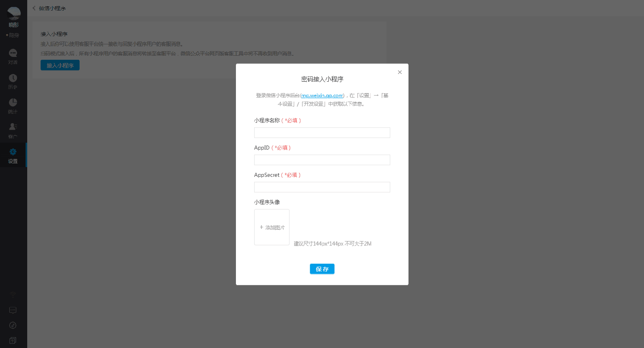Click the 小程序头像 label
This screenshot has width=644, height=348.
pos(267,202)
